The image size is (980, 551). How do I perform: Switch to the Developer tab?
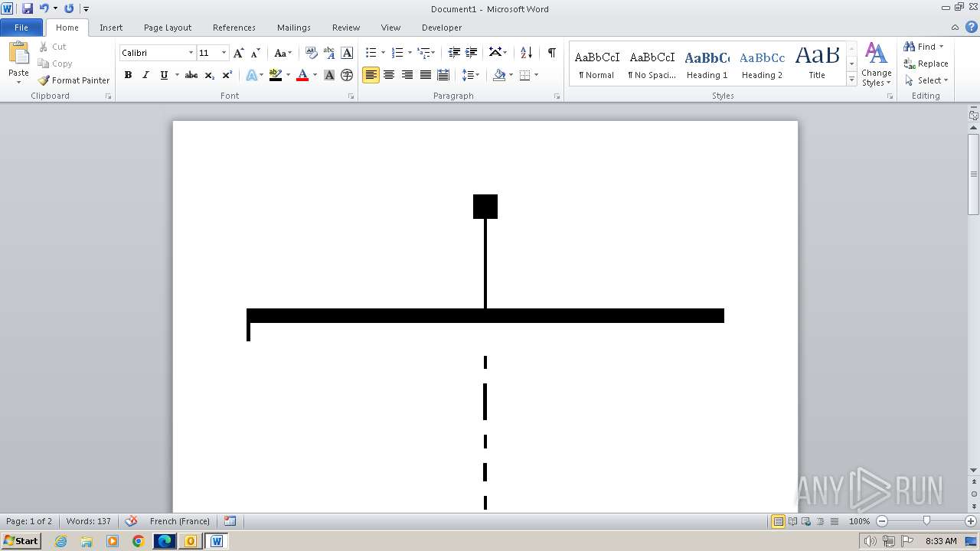coord(442,28)
